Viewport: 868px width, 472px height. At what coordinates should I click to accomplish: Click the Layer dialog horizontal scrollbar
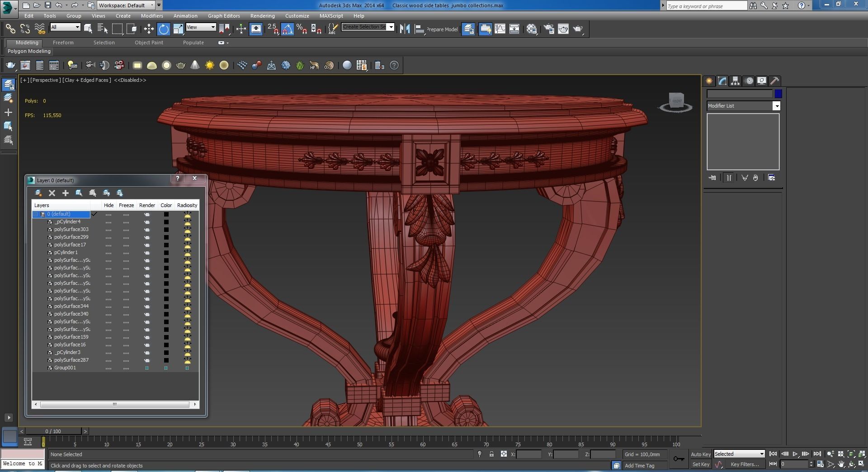click(x=115, y=404)
